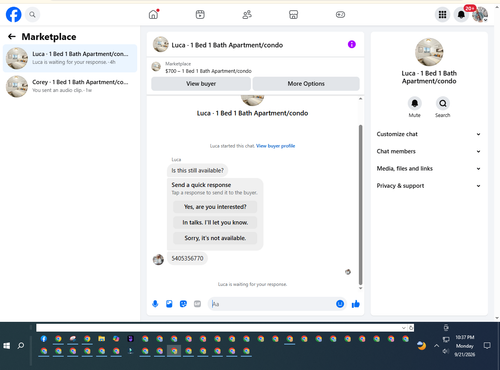Attach a file image icon
The image size is (500, 370).
point(169,304)
